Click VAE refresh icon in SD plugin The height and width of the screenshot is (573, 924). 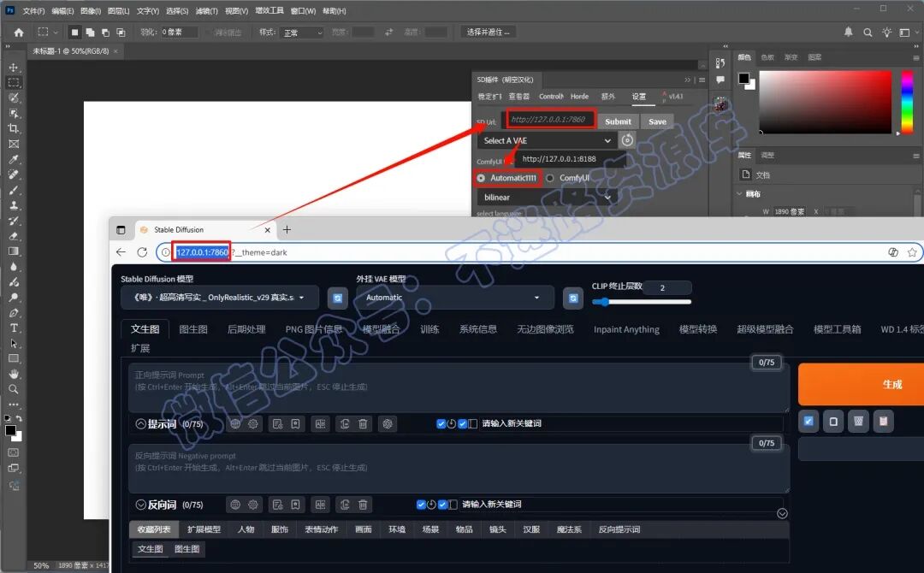[x=627, y=140]
